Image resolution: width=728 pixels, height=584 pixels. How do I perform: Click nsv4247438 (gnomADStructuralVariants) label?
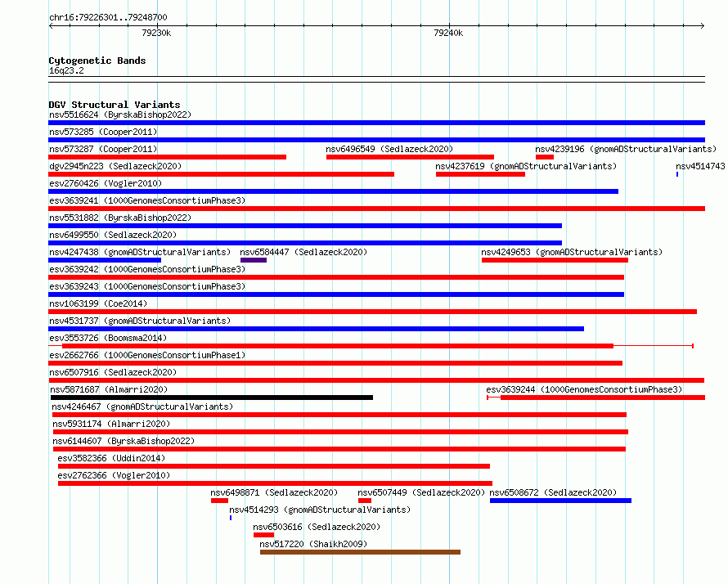(x=140, y=252)
